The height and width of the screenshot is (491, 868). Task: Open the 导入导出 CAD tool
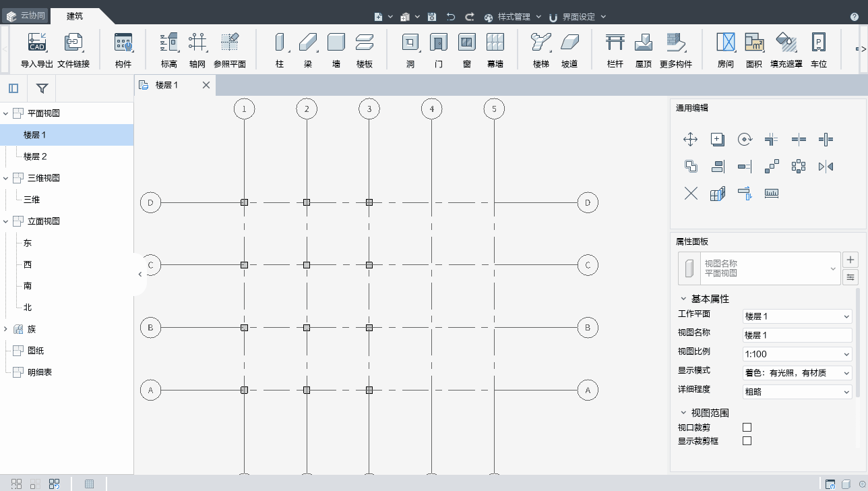pyautogui.click(x=37, y=49)
